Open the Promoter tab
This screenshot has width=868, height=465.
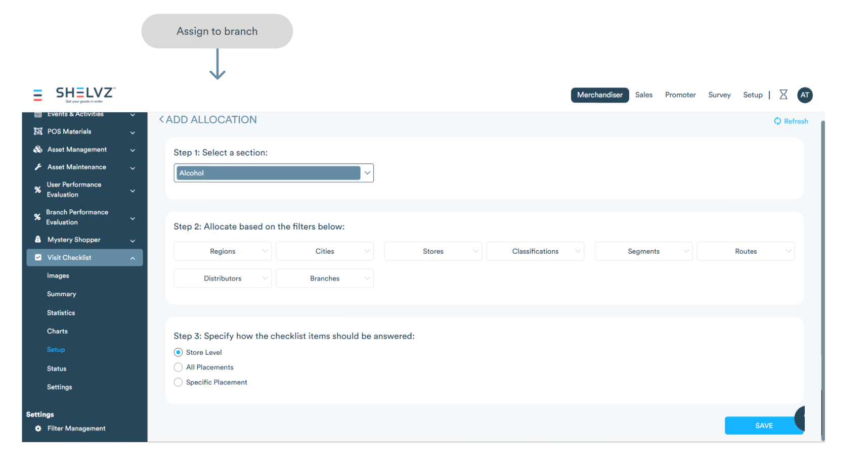click(x=680, y=95)
